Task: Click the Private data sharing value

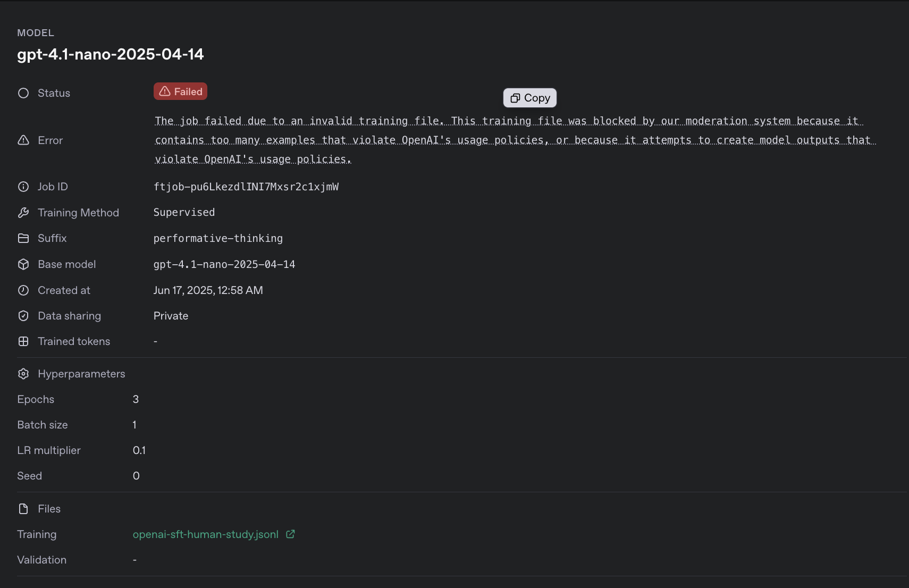Action: [x=171, y=316]
